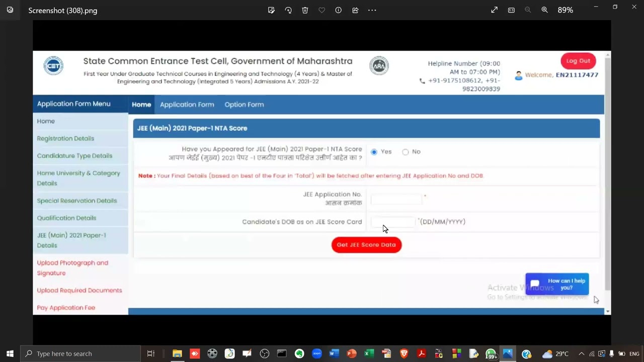
Task: Open Microsoft Word from the taskbar
Action: tap(334, 353)
